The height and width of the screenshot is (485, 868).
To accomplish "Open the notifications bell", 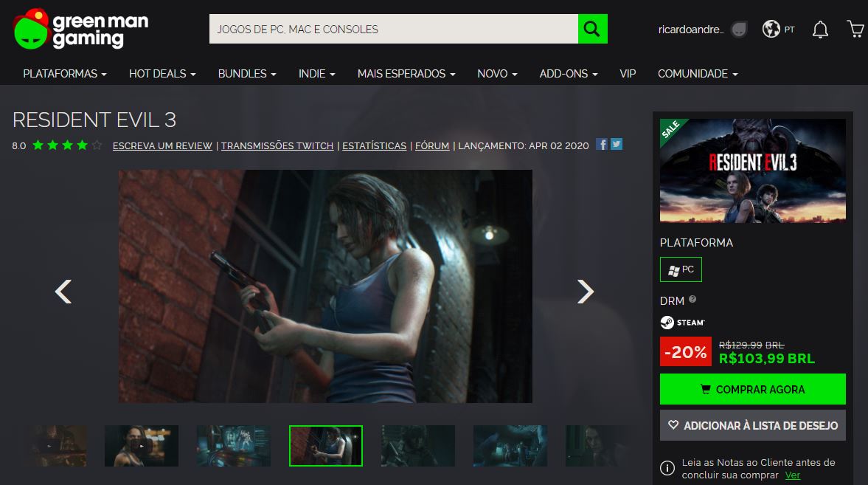I will point(819,30).
